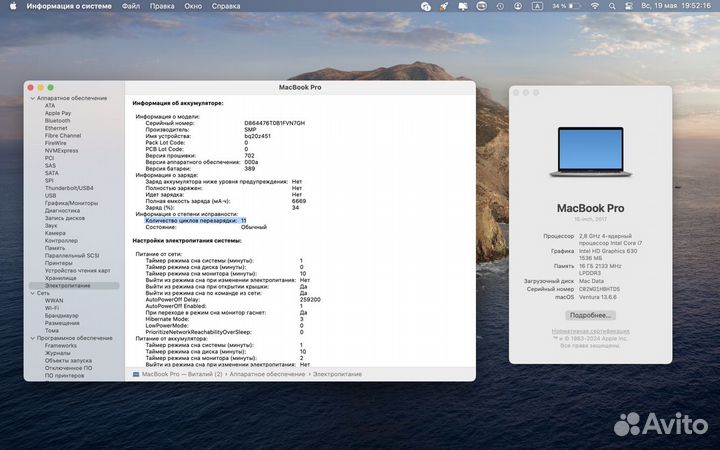Open the 'Нормативная сертификация' link
The height and width of the screenshot is (450, 720).
[x=591, y=331]
